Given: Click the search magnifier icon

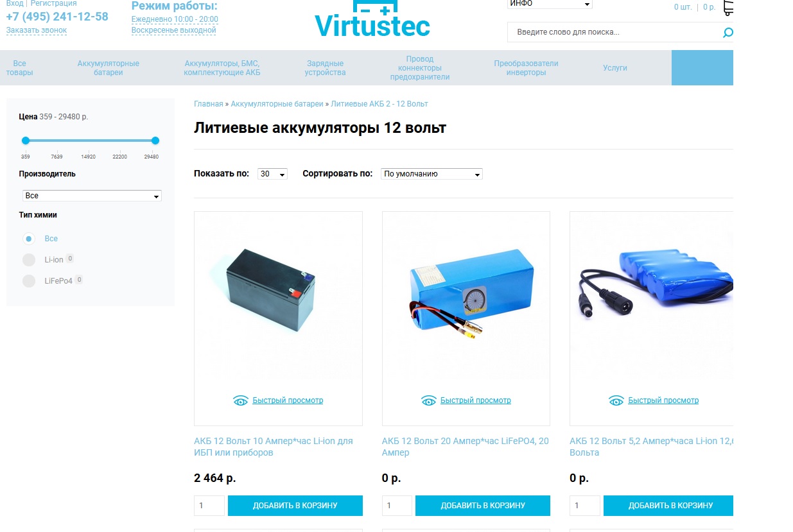Looking at the screenshot, I should click(x=728, y=33).
